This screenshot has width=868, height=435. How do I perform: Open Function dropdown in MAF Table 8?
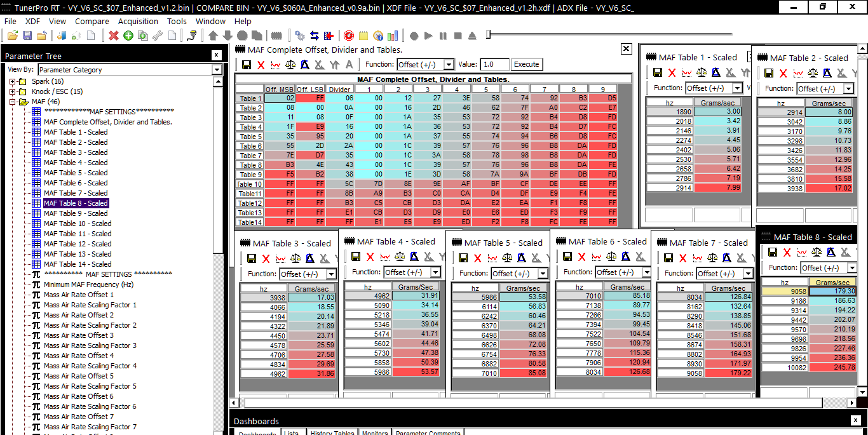click(x=851, y=267)
